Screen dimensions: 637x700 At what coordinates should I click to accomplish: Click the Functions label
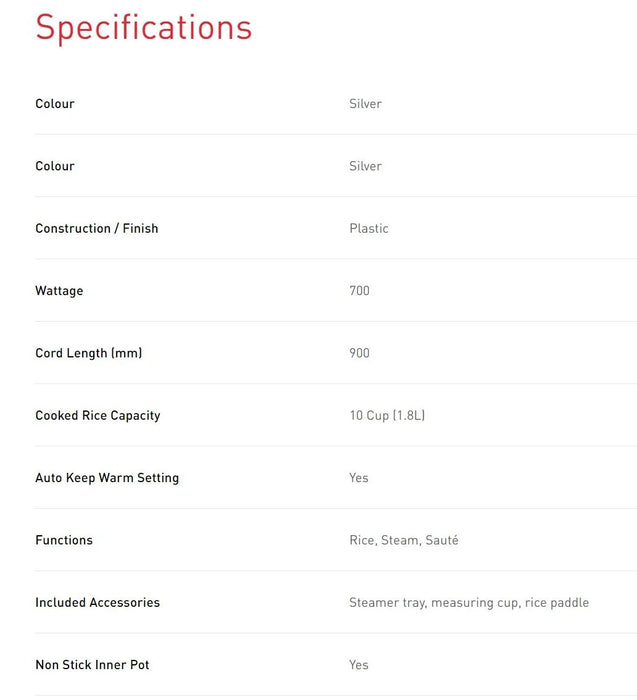click(x=64, y=540)
